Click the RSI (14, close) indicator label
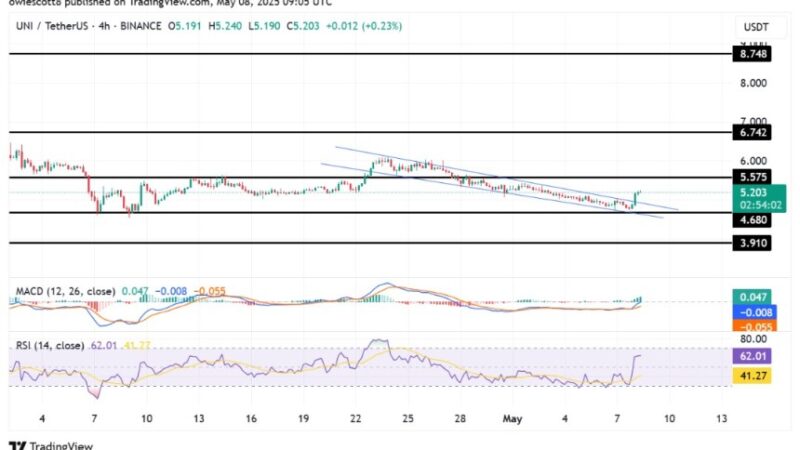 pos(50,345)
